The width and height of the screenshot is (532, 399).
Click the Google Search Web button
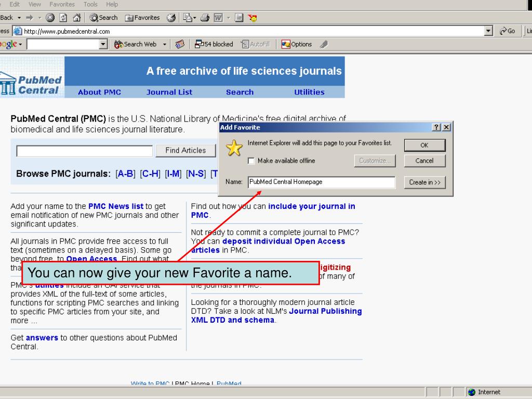click(136, 44)
